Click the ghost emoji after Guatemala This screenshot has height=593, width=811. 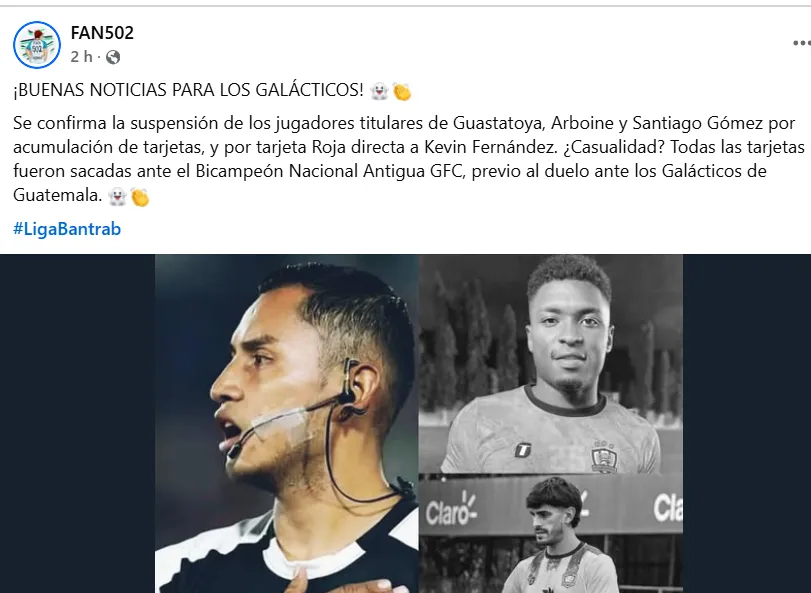point(117,196)
